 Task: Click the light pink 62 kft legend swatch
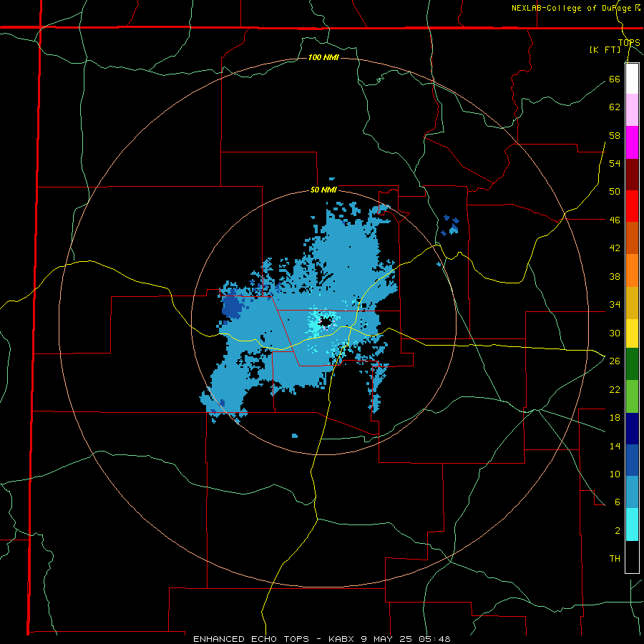click(632, 110)
